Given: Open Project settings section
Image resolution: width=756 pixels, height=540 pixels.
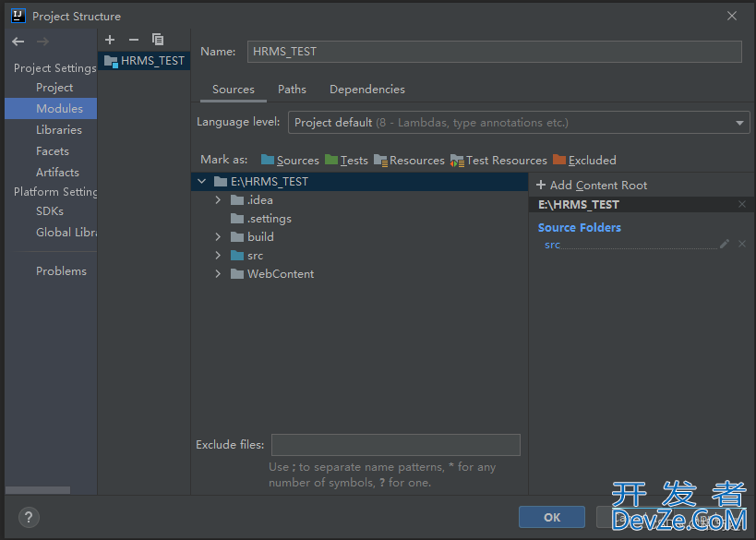Looking at the screenshot, I should click(x=54, y=88).
